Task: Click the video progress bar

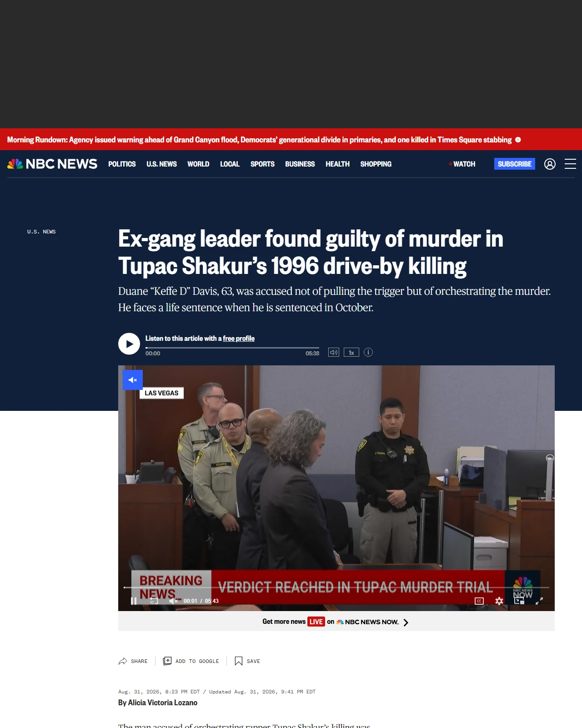Action: coord(336,587)
